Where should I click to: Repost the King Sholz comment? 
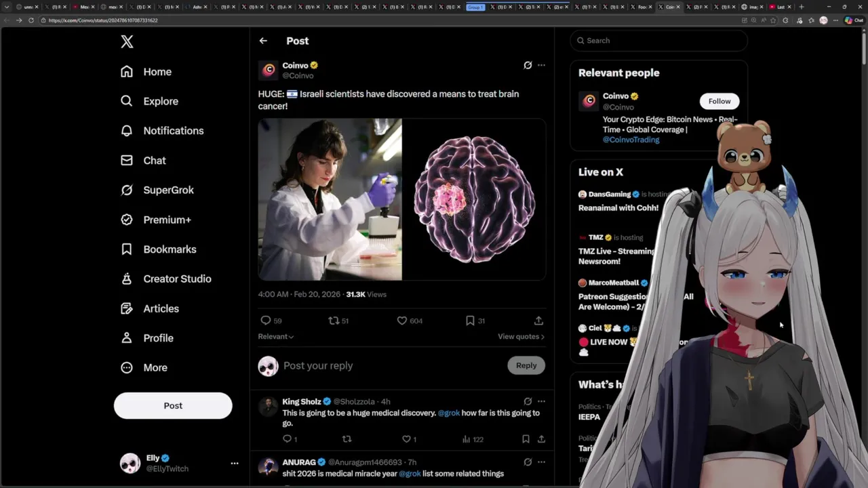pyautogui.click(x=347, y=439)
